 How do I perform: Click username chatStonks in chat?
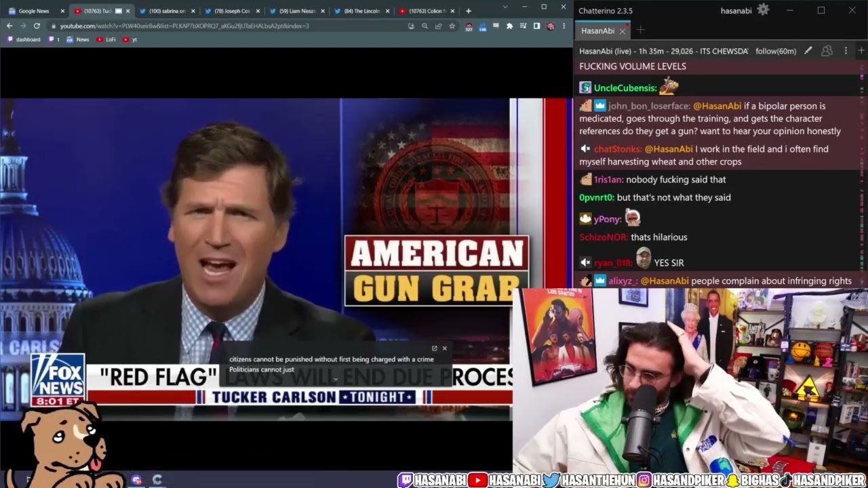pyautogui.click(x=618, y=149)
